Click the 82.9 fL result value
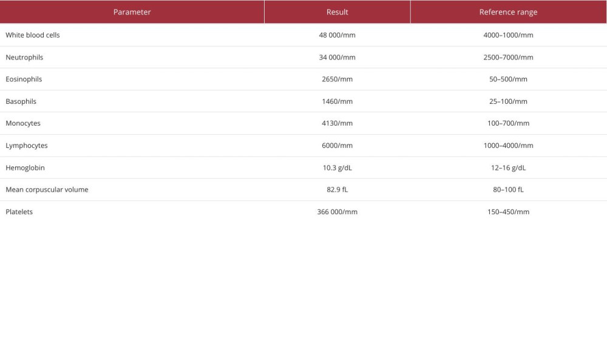607x364 pixels. [337, 189]
